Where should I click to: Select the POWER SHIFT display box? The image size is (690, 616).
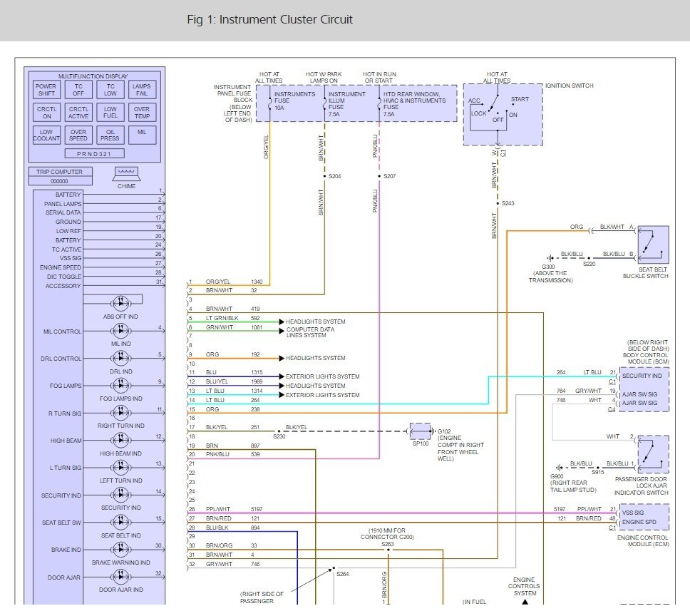(x=46, y=90)
